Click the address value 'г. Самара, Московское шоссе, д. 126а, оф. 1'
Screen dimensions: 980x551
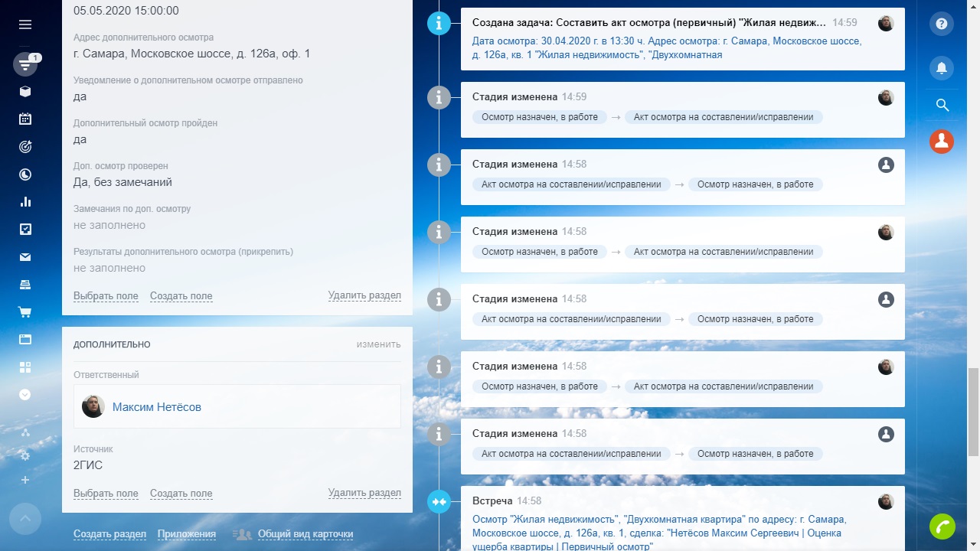click(192, 54)
